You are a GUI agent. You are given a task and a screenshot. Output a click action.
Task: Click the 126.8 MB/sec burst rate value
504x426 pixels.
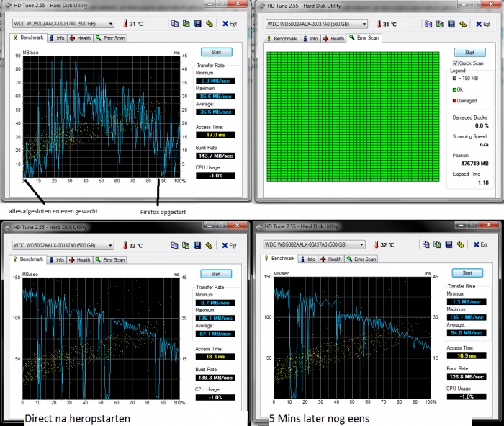point(467,377)
